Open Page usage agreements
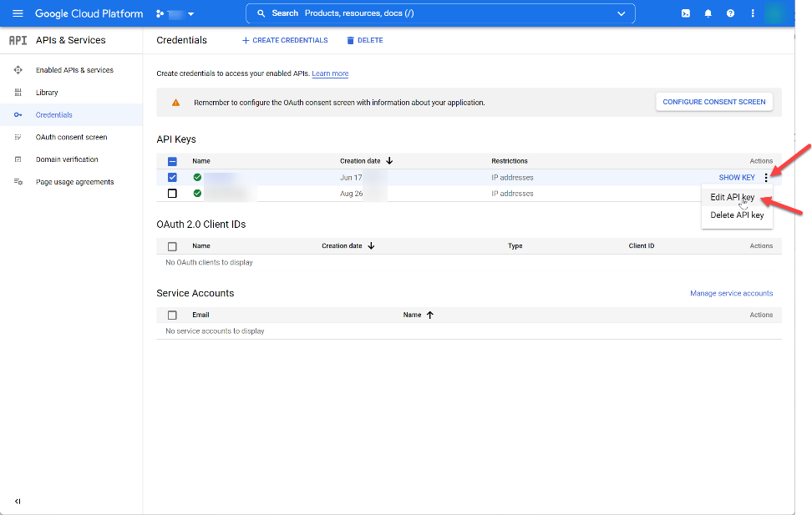812x515 pixels. pos(74,182)
